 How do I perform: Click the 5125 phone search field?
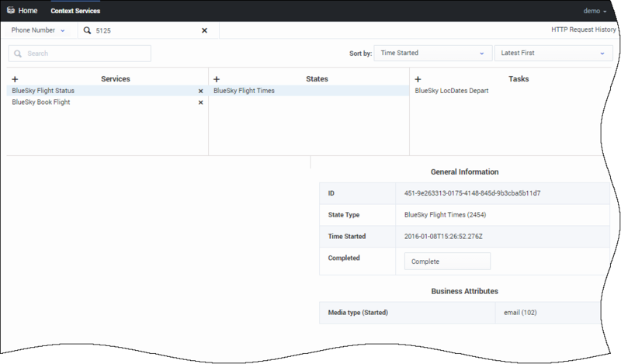coord(147,30)
